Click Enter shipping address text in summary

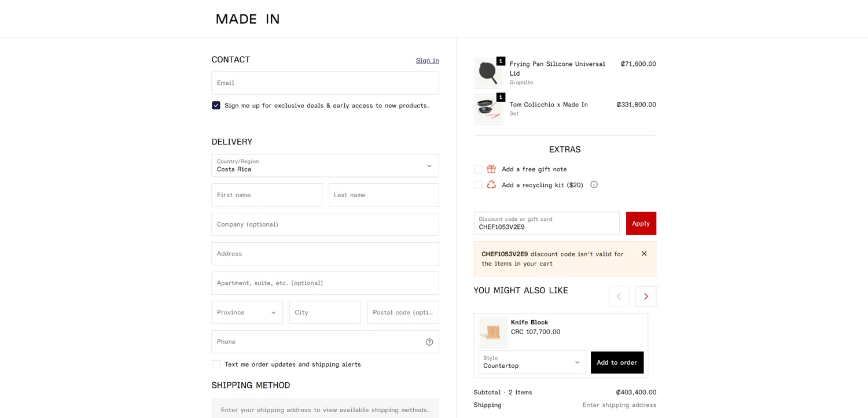point(619,405)
